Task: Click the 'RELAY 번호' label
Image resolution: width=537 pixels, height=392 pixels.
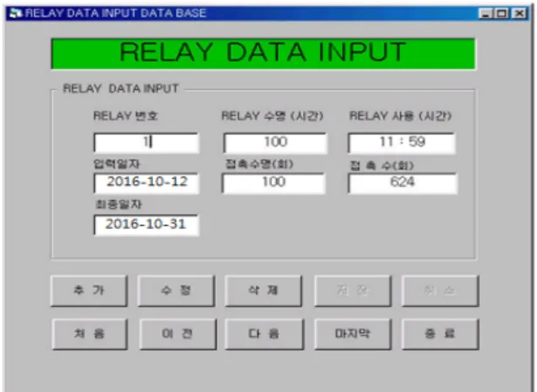Action: 126,116
